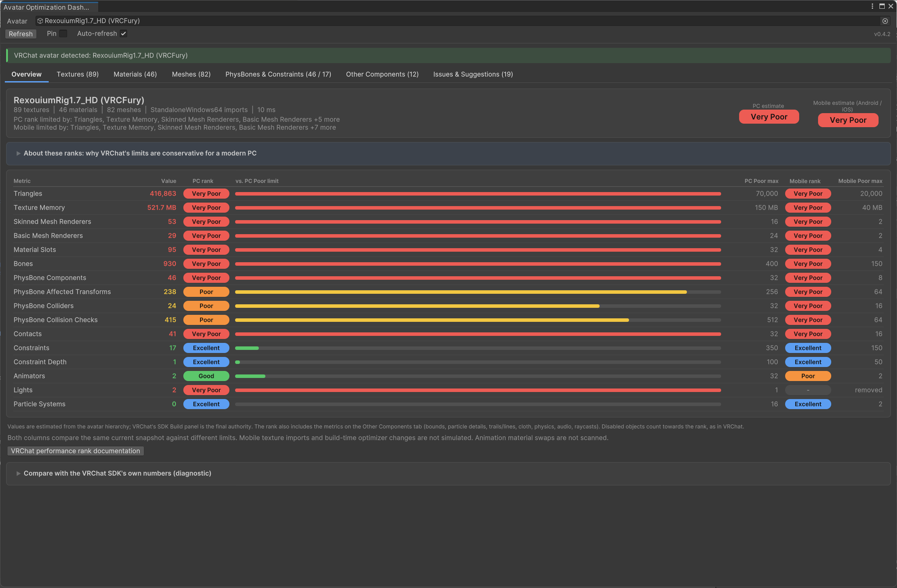The height and width of the screenshot is (588, 897).
Task: View the Issues & Suggestions (19) tab
Action: click(x=473, y=75)
